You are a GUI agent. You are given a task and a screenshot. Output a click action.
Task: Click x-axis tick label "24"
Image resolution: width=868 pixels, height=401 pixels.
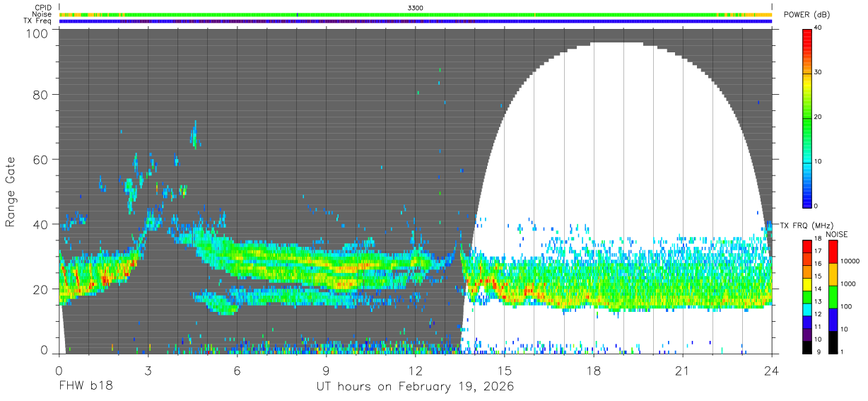(x=772, y=371)
